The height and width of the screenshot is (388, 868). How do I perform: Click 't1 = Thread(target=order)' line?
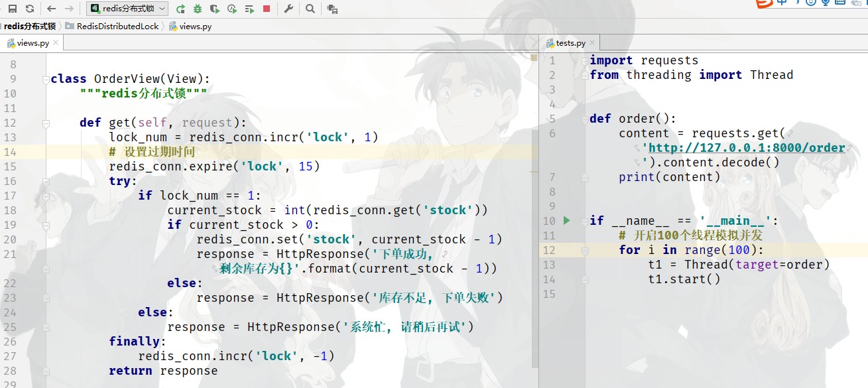click(739, 265)
